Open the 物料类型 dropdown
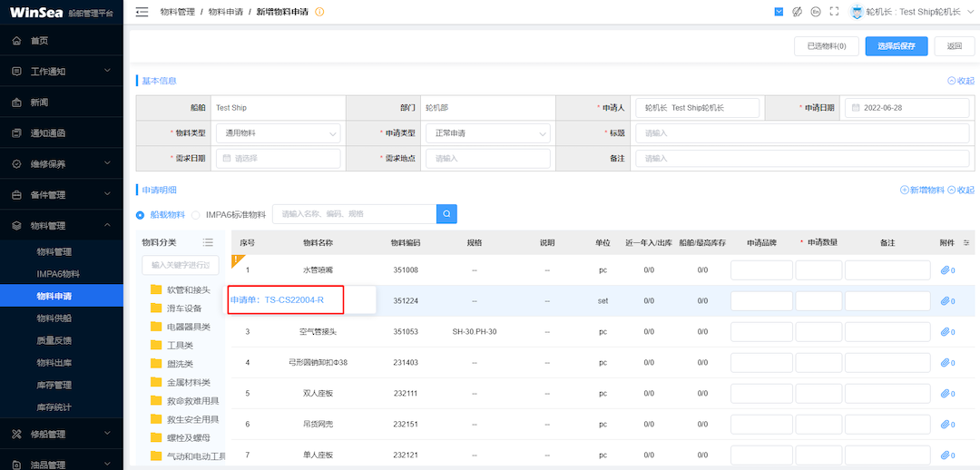980x470 pixels. point(279,133)
